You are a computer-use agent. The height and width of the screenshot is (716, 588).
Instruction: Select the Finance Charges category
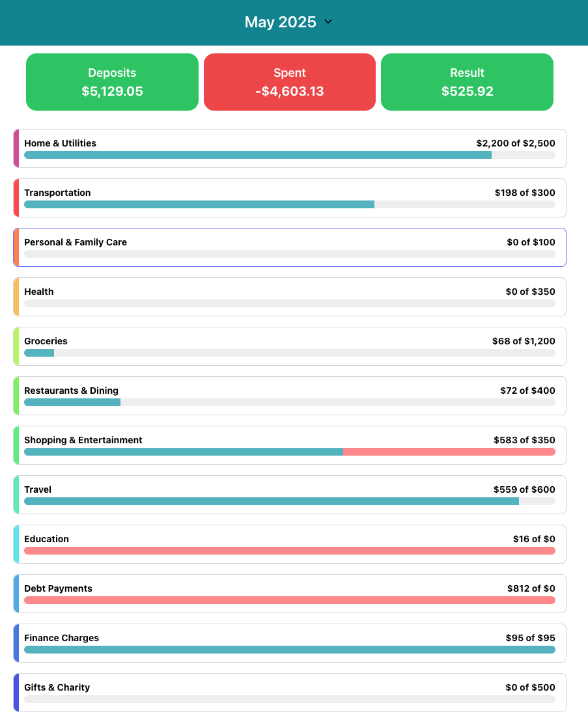tap(289, 643)
